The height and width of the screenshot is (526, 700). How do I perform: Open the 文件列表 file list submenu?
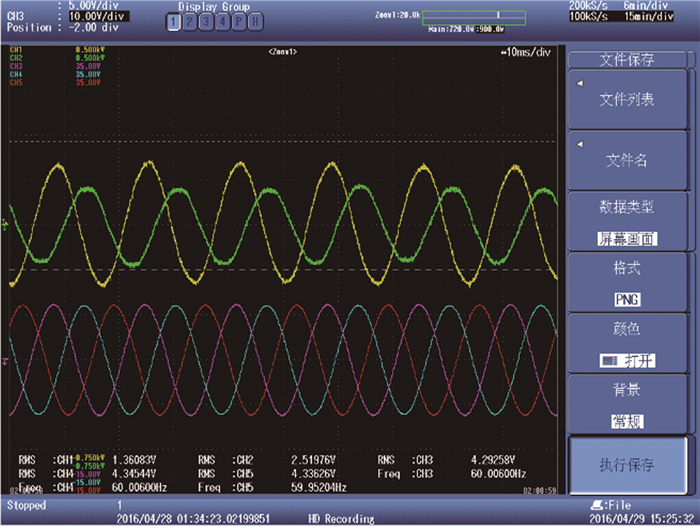tap(627, 100)
